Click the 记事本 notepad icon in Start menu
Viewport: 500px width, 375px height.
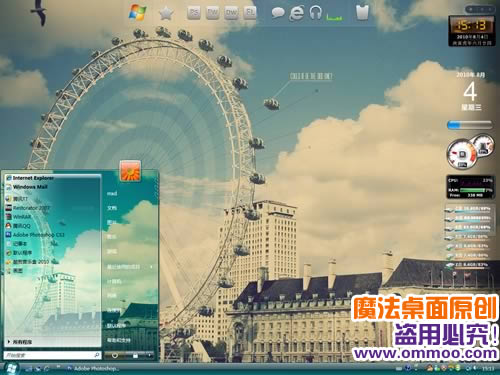[9, 244]
